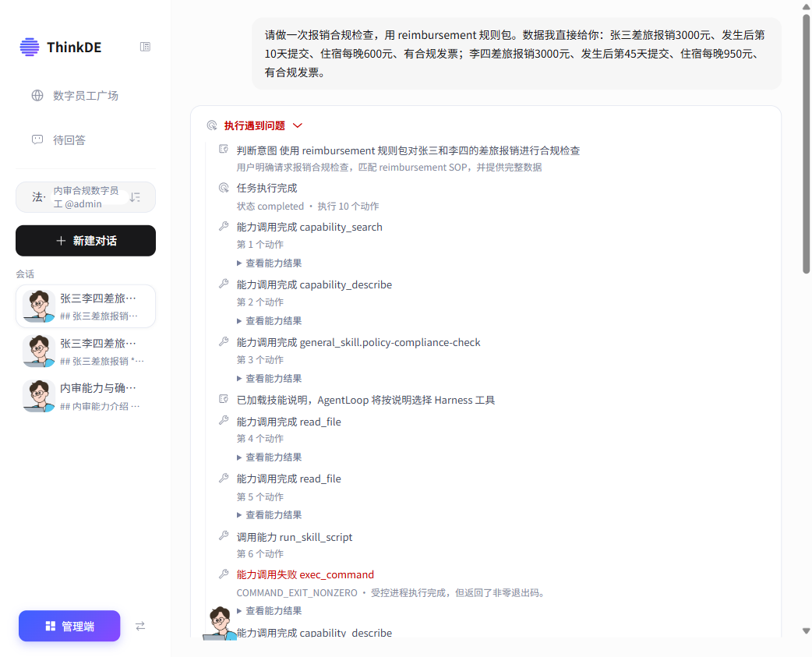
Task: Click the 能力调用失败 exec_command title
Action: click(x=305, y=574)
